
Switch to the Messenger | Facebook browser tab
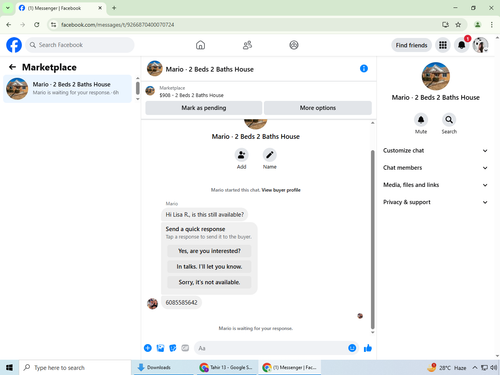tap(61, 8)
